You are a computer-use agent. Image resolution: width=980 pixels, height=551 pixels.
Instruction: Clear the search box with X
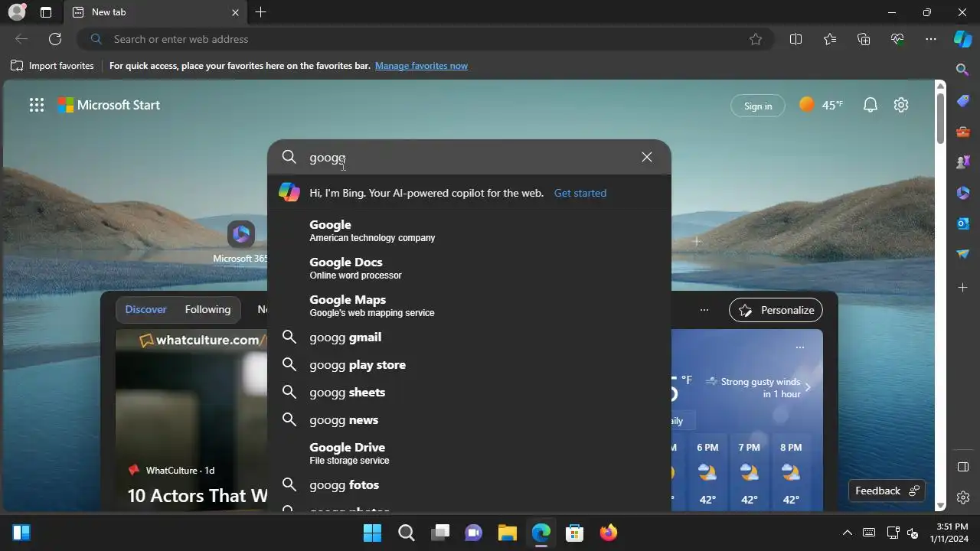(647, 157)
